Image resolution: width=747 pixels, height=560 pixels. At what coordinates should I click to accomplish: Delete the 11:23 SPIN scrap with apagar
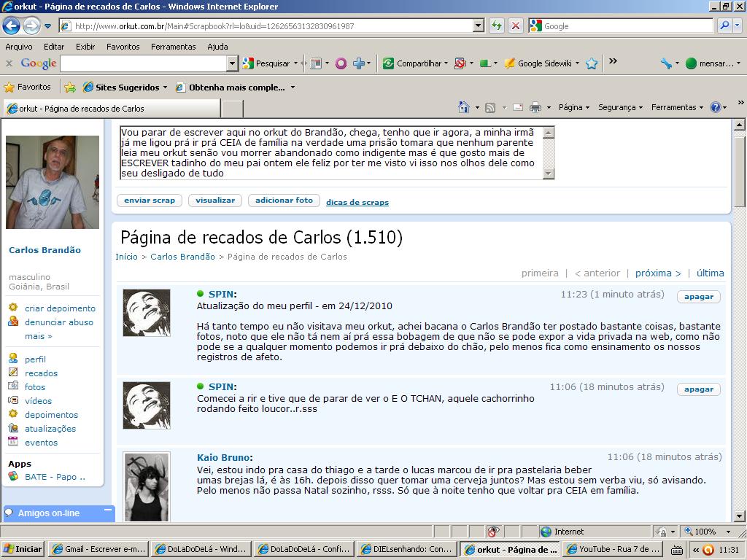tap(699, 297)
